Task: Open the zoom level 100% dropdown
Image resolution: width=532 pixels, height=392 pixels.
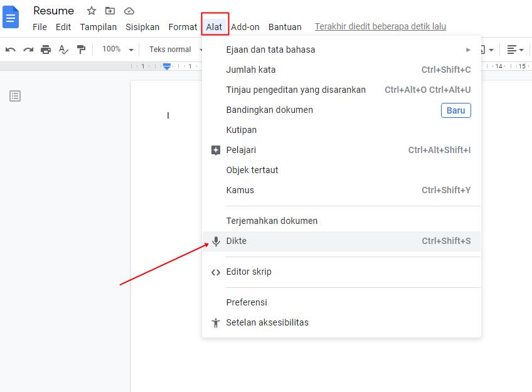Action: [117, 49]
